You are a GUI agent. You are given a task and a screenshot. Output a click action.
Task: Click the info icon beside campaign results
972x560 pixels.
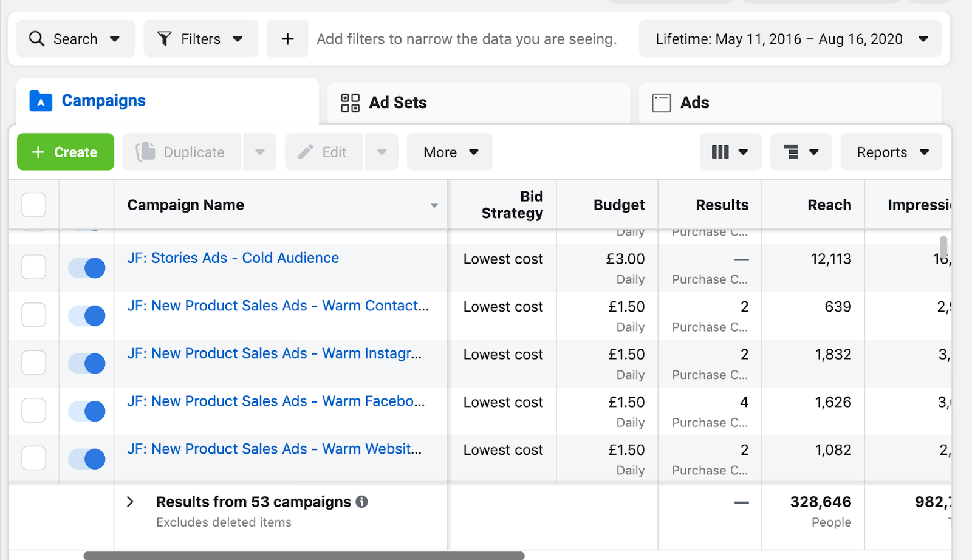pyautogui.click(x=362, y=502)
